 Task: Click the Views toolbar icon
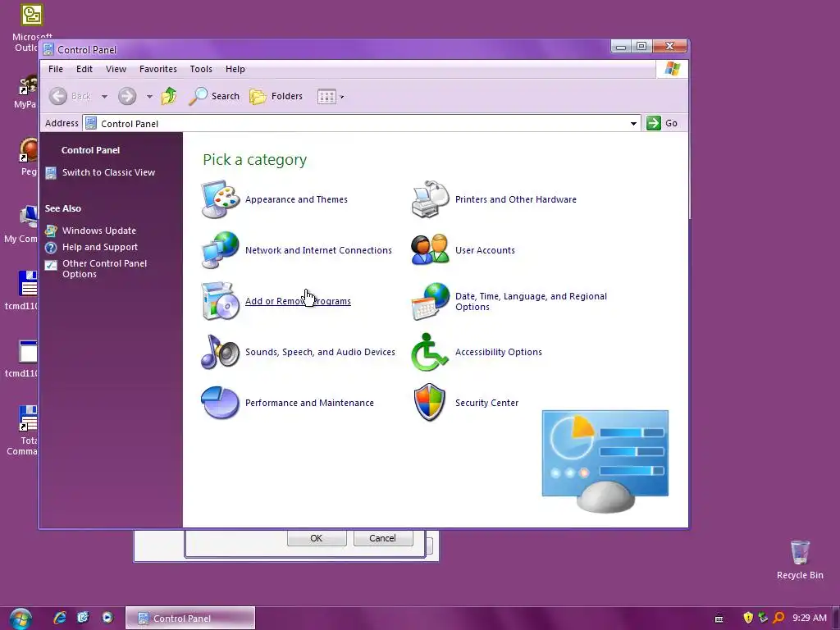point(326,97)
